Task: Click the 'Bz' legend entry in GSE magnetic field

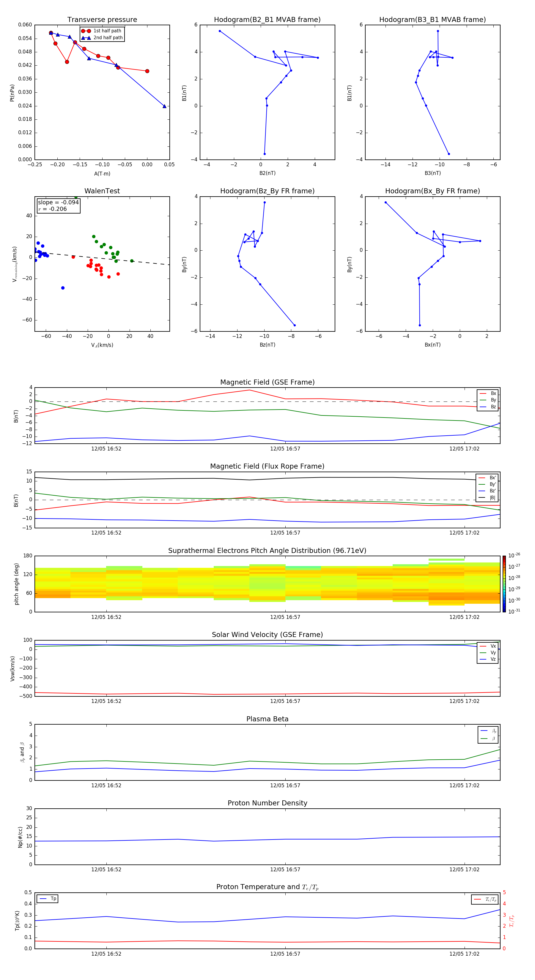Action: click(x=488, y=407)
